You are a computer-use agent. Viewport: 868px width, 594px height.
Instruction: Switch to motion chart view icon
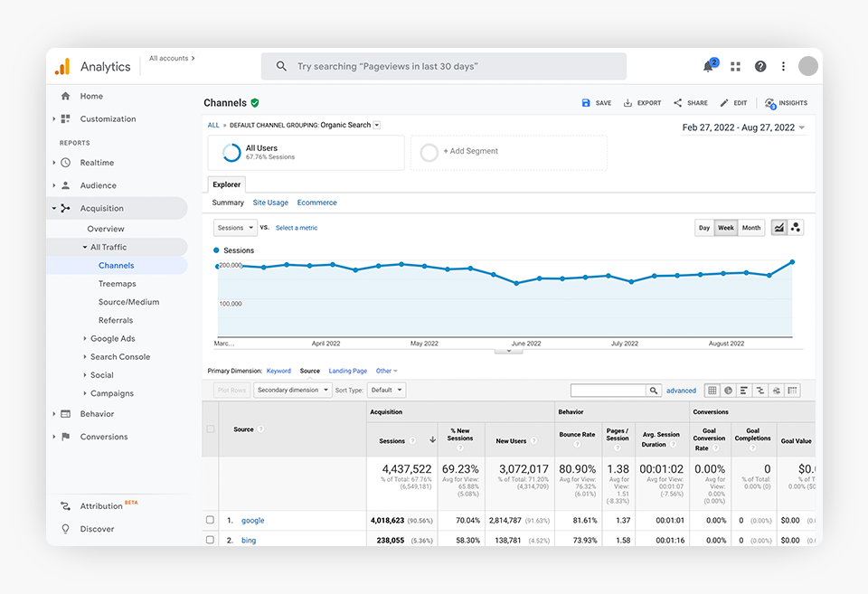click(796, 228)
